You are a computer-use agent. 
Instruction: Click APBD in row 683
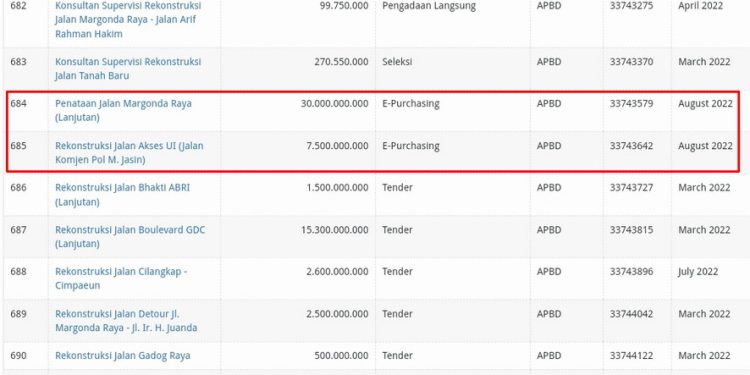549,62
